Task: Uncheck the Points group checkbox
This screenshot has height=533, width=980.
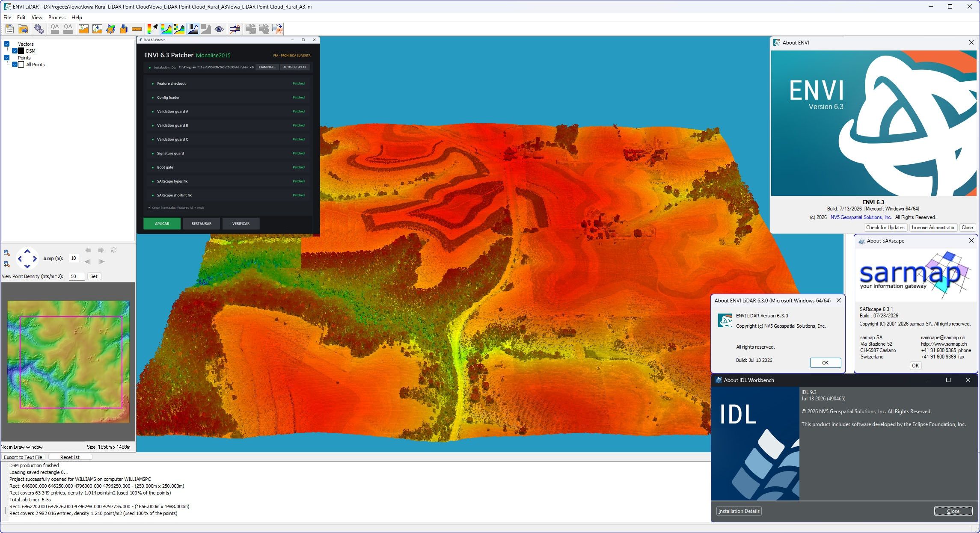Action: 7,58
